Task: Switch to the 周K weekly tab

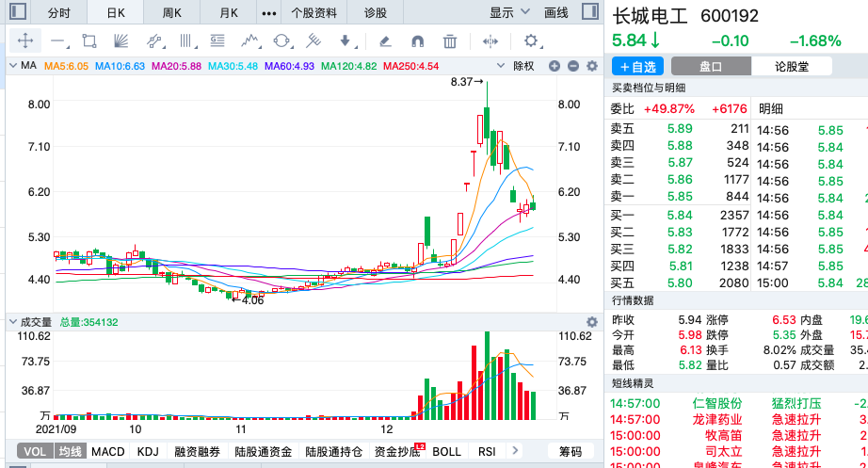Action: click(172, 13)
